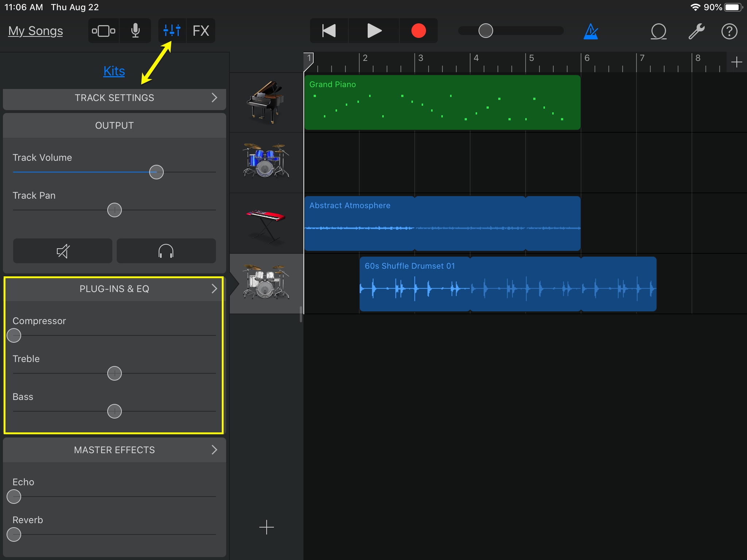747x560 pixels.
Task: Expand TRACK SETTINGS chevron
Action: [214, 98]
